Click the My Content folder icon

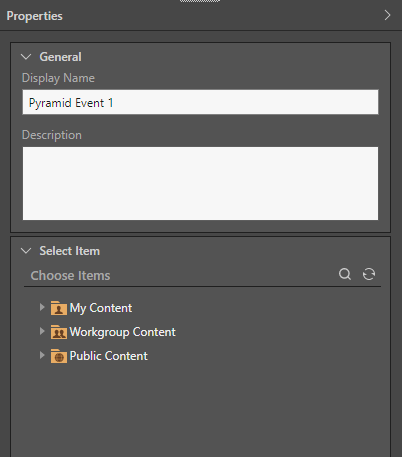click(59, 308)
